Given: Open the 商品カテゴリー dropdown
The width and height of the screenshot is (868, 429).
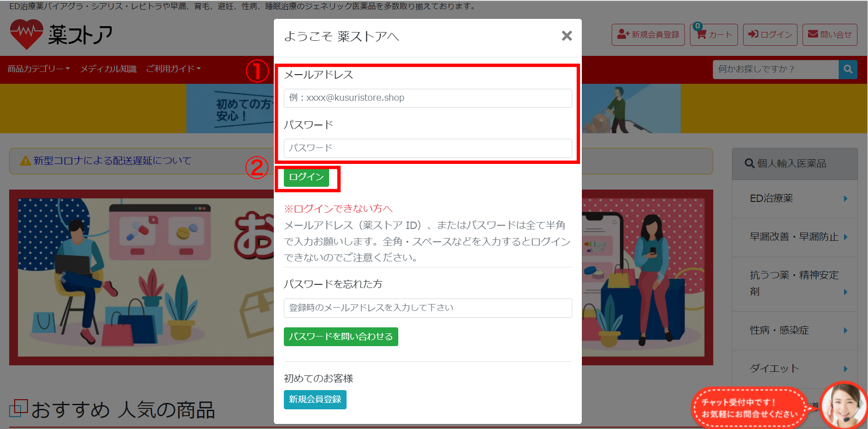Looking at the screenshot, I should point(37,69).
